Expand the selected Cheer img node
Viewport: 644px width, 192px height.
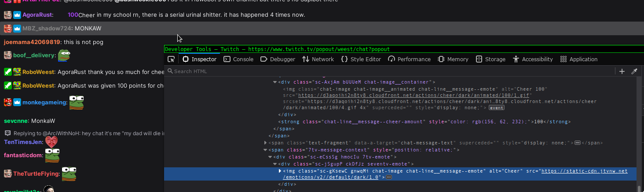pyautogui.click(x=280, y=171)
